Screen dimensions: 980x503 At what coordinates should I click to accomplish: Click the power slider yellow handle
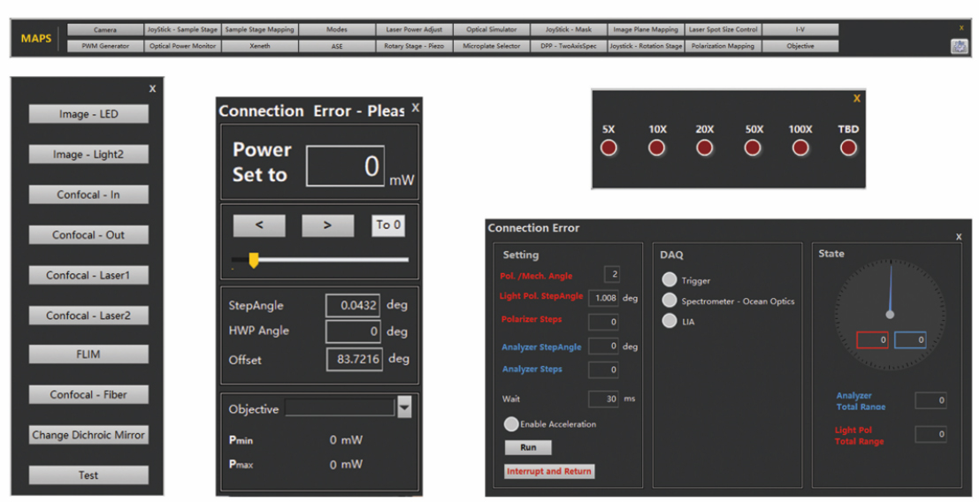tap(253, 260)
